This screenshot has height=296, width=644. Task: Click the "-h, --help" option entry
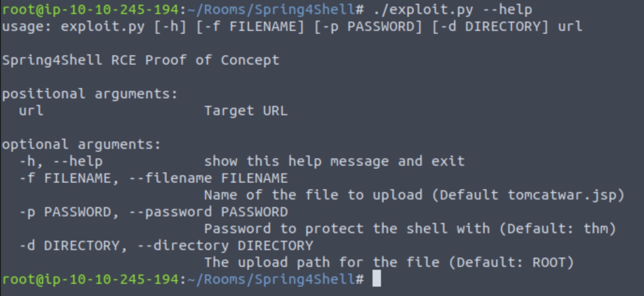(x=61, y=161)
